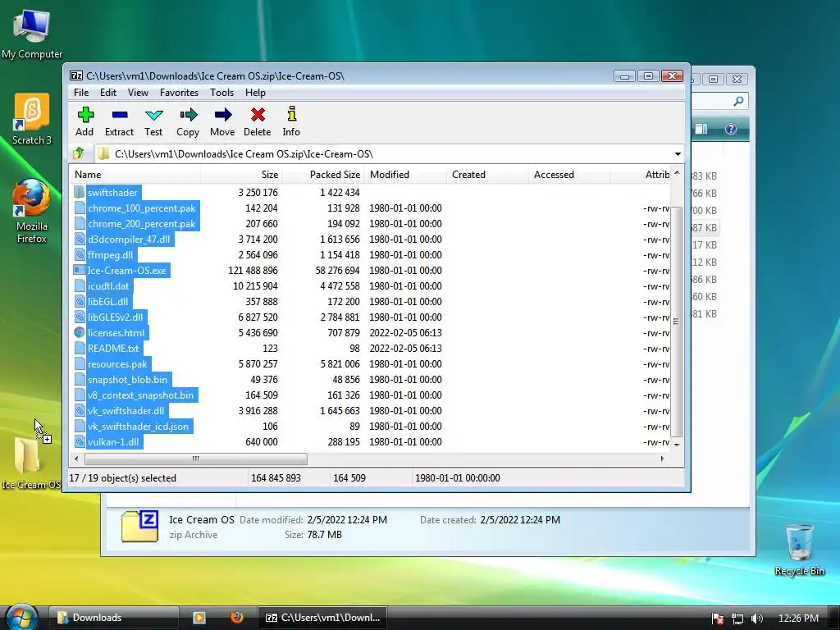Select Ice Cream OS desktop folder
The height and width of the screenshot is (630, 840).
click(30, 463)
